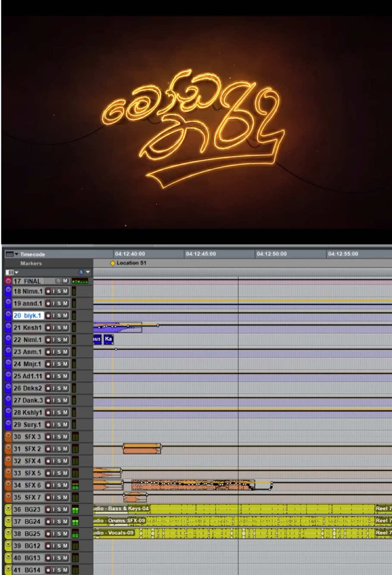Click the red color strip on the FINAL track
Image resolution: width=392 pixels, height=575 pixels.
coord(7,281)
